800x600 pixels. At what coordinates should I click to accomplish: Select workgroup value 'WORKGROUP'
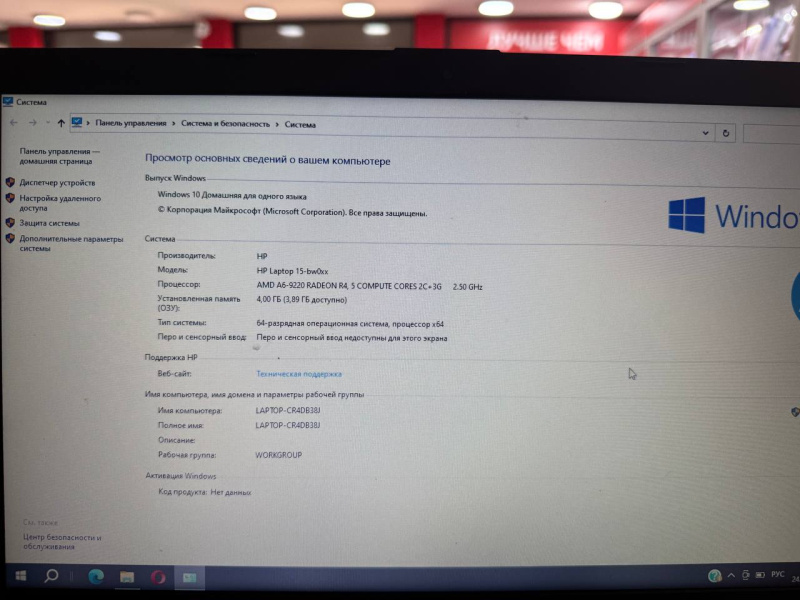pos(279,455)
